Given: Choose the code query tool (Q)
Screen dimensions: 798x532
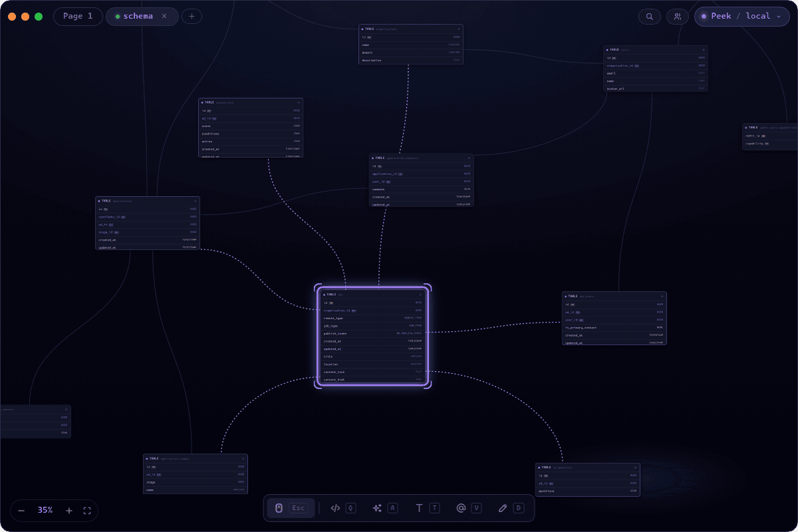Looking at the screenshot, I should [343, 508].
